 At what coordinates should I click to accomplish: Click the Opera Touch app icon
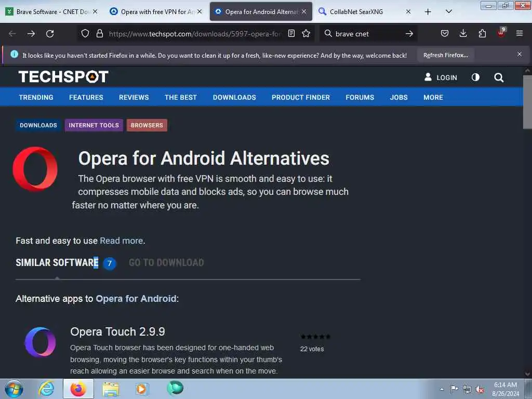coord(40,342)
